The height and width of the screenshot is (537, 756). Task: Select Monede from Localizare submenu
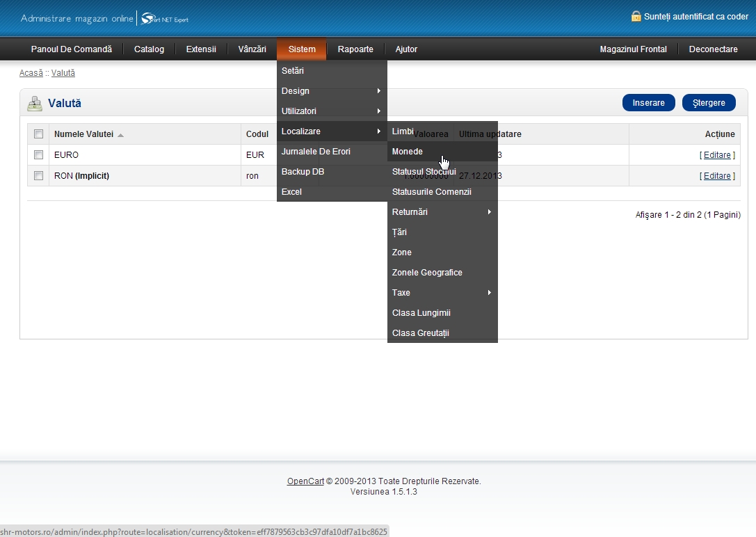click(x=408, y=152)
